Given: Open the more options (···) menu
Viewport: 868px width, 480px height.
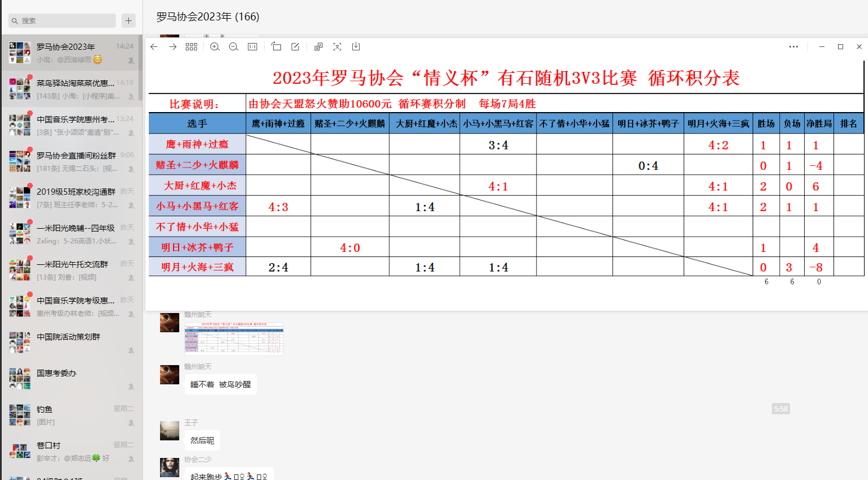Looking at the screenshot, I should pyautogui.click(x=793, y=46).
